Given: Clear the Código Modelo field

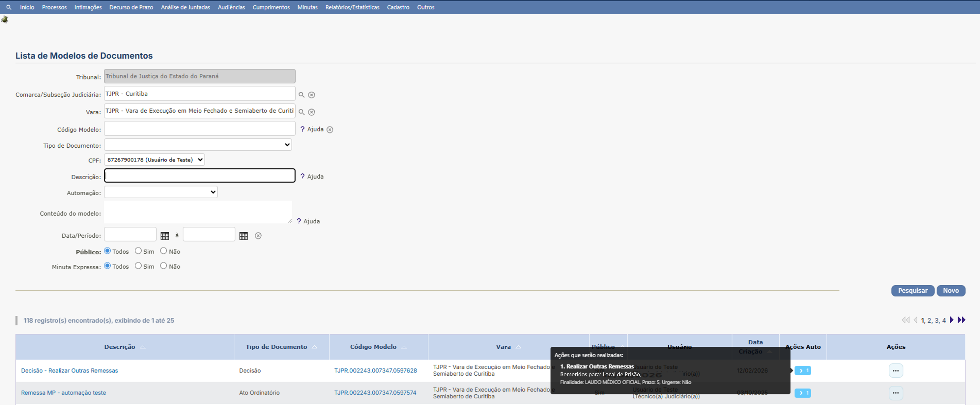Looking at the screenshot, I should click(330, 130).
